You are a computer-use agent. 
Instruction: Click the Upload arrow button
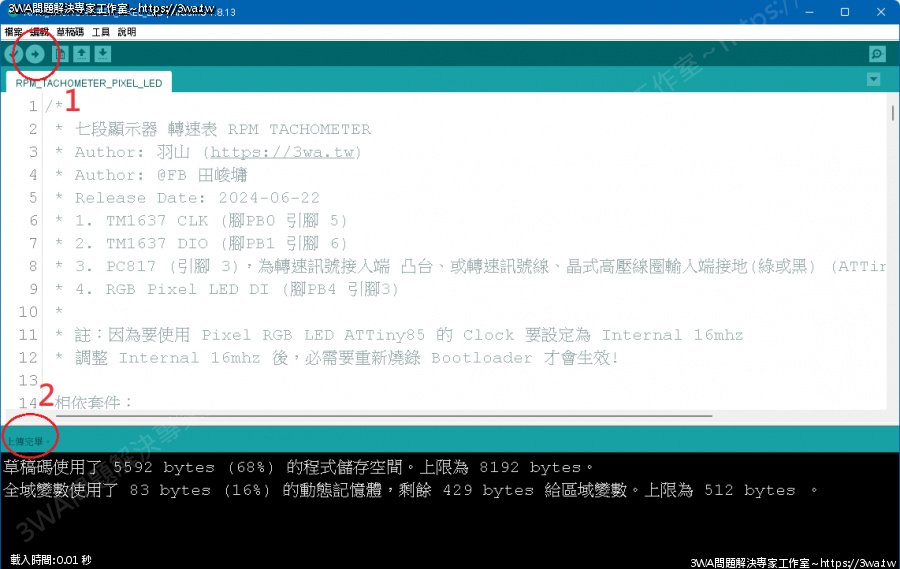35,54
